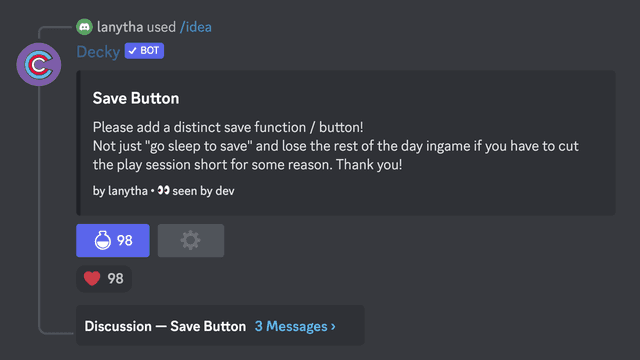
Task: Click the embed description about save function
Action: (x=336, y=146)
